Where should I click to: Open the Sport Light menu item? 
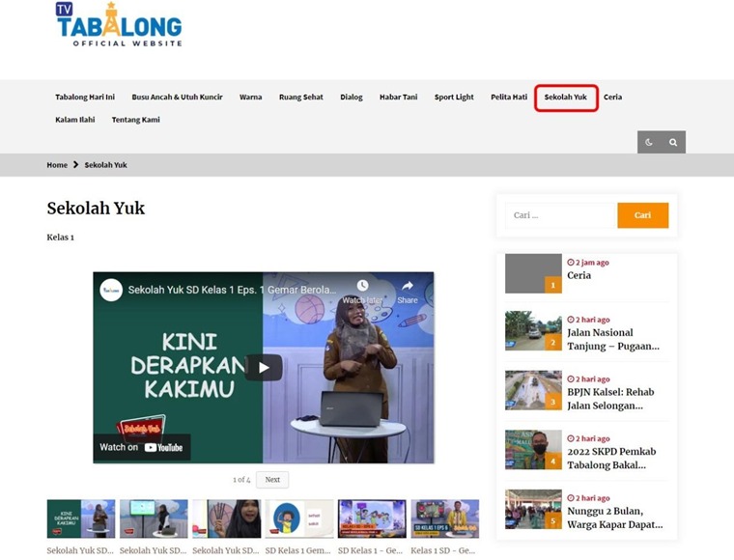[x=454, y=98]
